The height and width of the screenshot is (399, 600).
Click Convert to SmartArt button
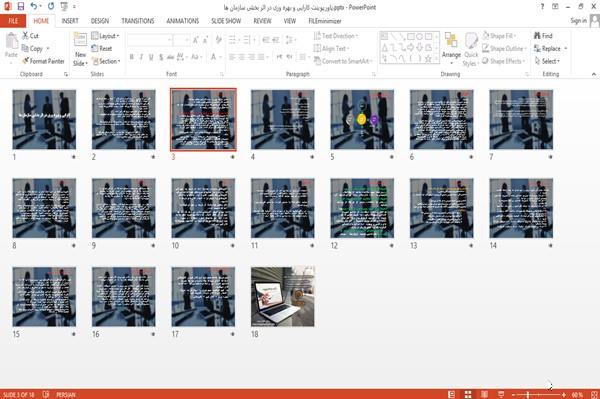[x=343, y=61]
